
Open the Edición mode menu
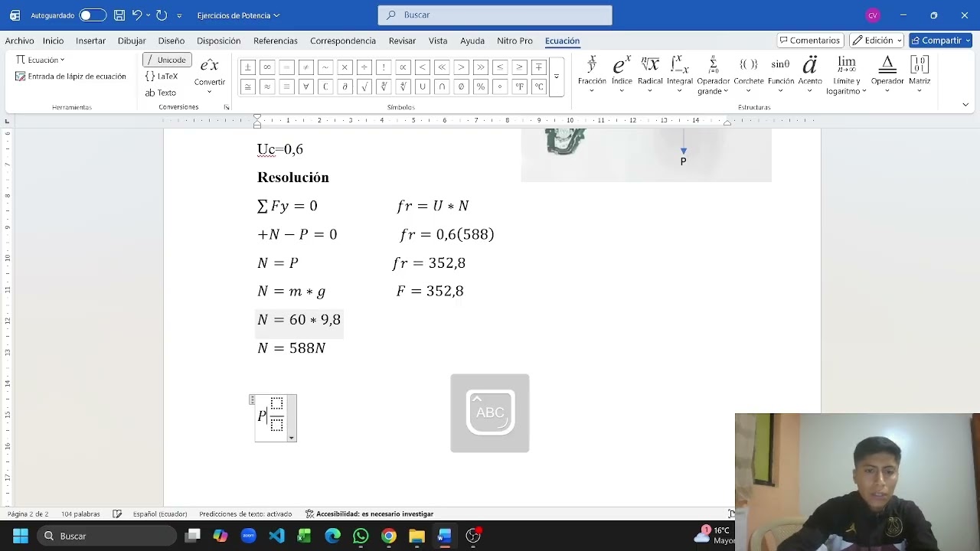[877, 41]
